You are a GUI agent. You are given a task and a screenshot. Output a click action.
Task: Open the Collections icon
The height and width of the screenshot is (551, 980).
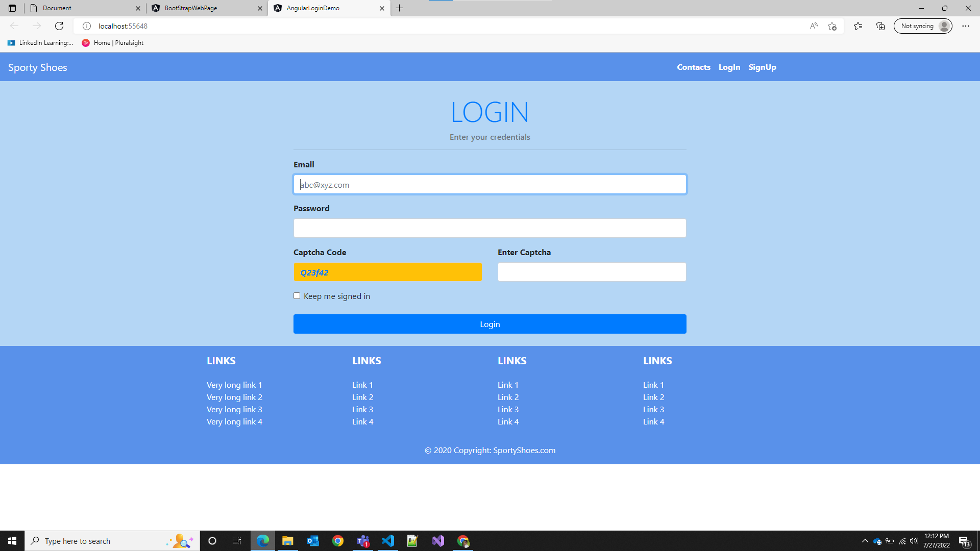point(880,26)
